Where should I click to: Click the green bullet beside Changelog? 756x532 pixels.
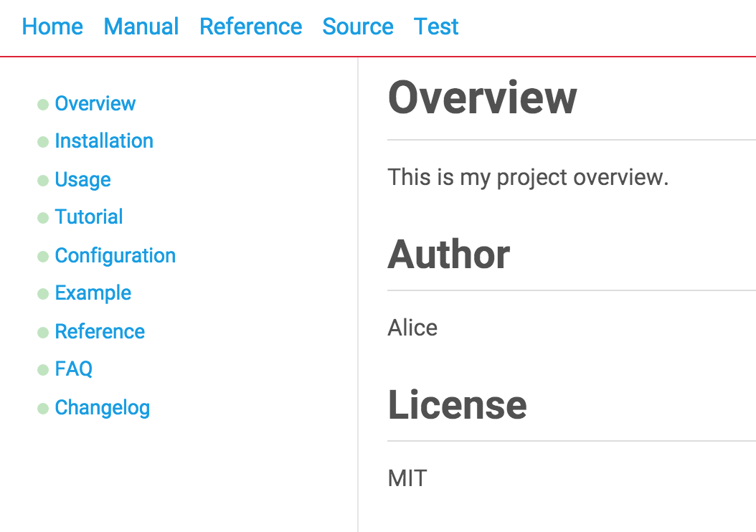(43, 409)
